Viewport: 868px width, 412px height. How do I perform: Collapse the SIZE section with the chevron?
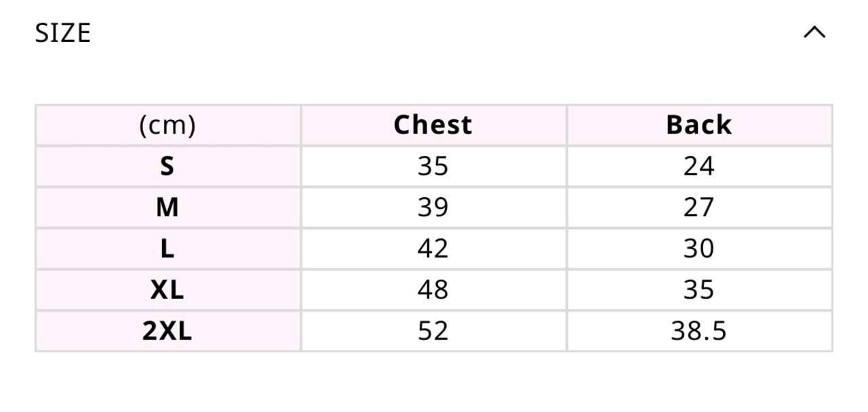[x=814, y=33]
